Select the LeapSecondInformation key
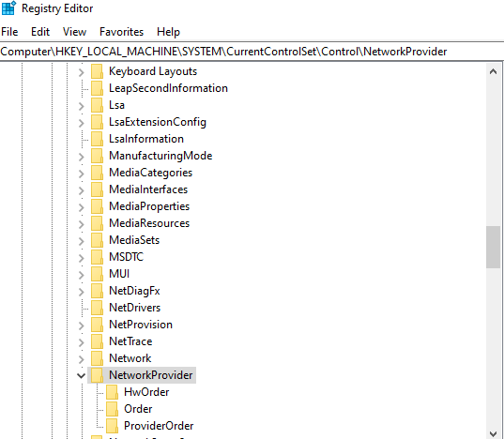The image size is (504, 439). (168, 88)
